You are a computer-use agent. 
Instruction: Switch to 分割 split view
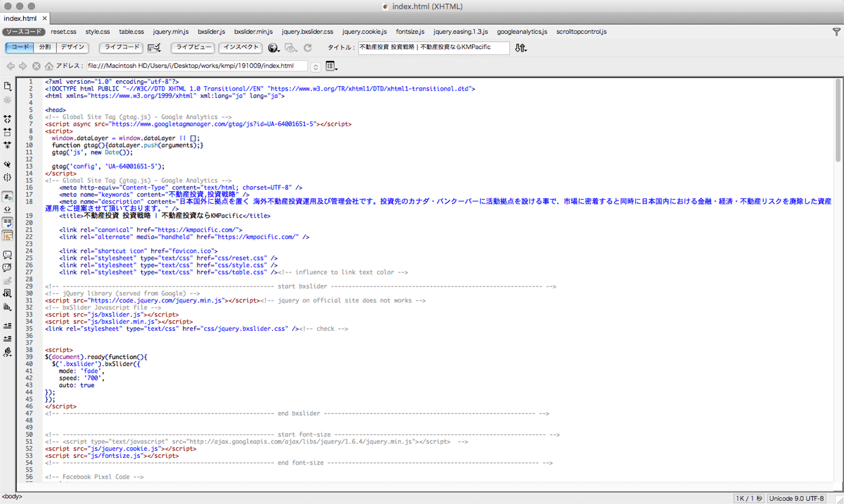point(45,48)
